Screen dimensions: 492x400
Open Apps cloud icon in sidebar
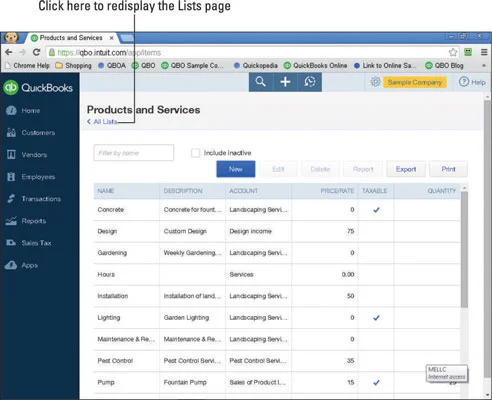(x=11, y=265)
